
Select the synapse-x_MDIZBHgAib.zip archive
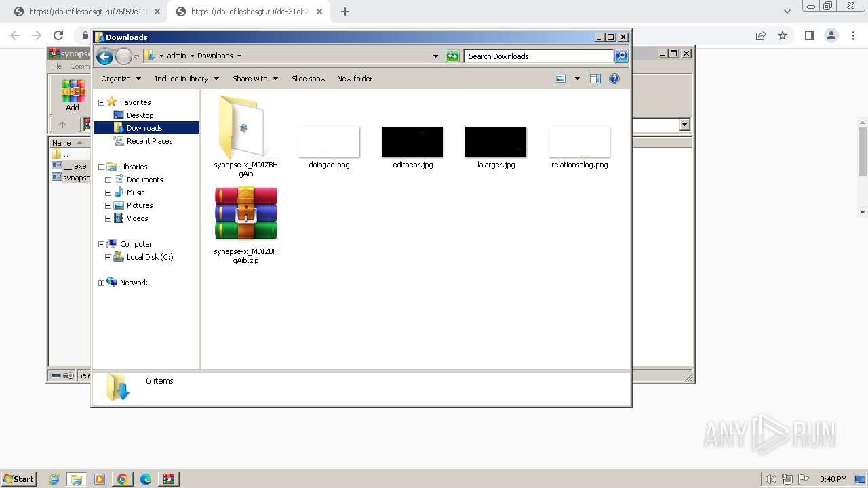(x=245, y=226)
